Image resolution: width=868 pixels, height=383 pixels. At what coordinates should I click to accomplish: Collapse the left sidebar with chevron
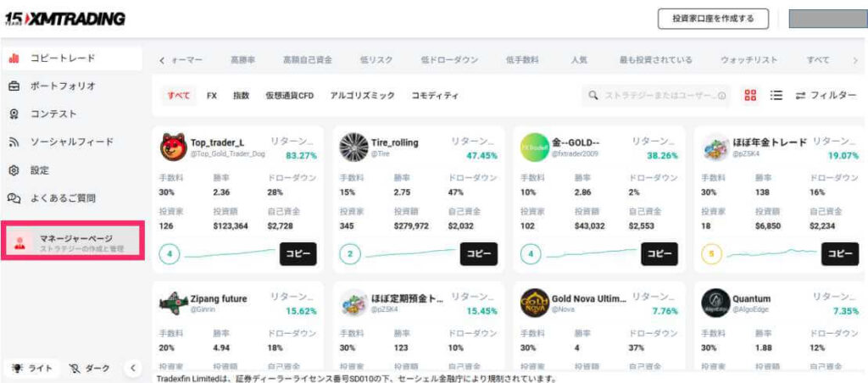(x=132, y=369)
